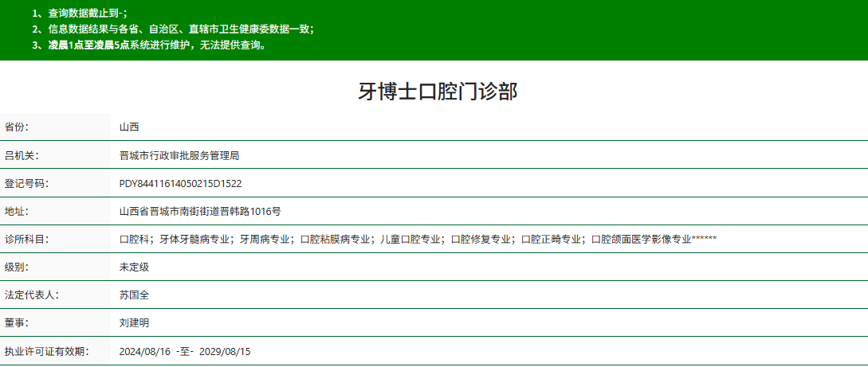
Task: Select the 法定代表人 label
Action: click(31, 295)
